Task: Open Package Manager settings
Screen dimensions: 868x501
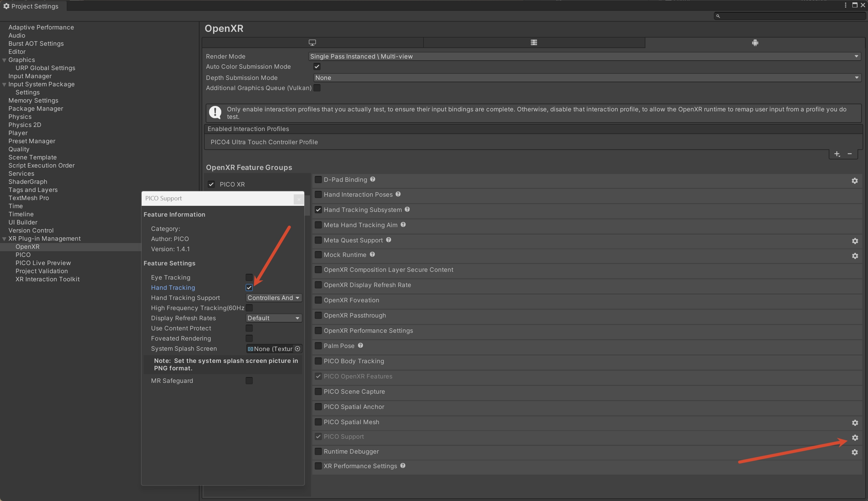Action: coord(36,108)
